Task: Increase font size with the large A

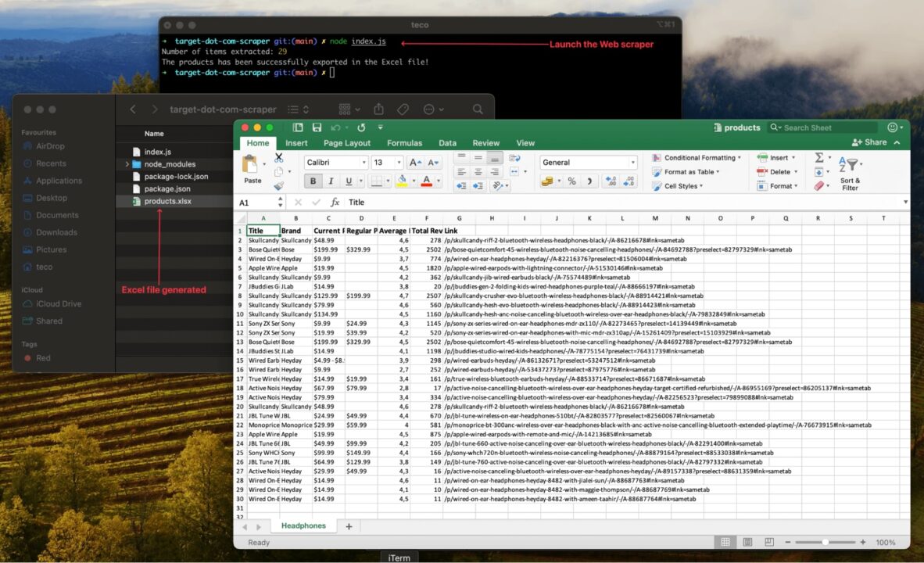Action: point(415,162)
